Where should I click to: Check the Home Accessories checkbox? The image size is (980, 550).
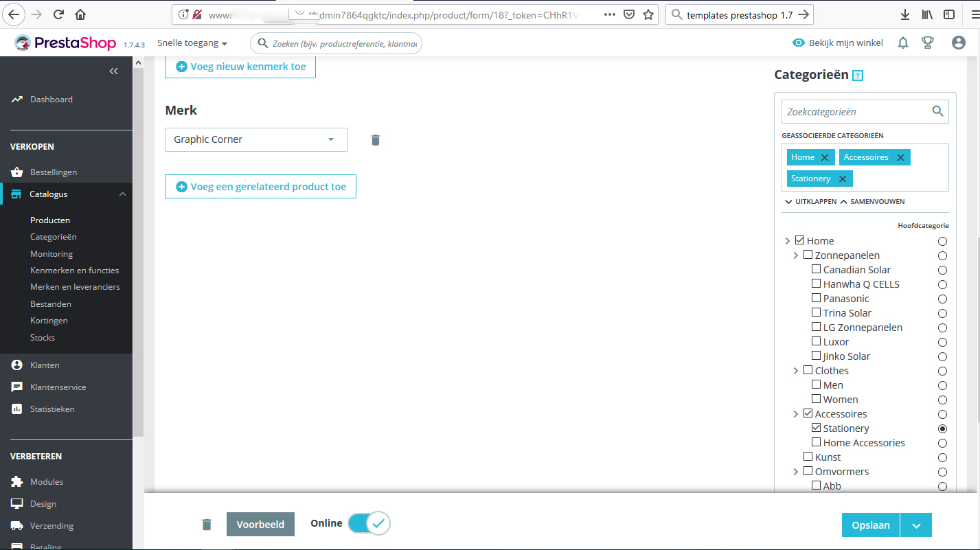pos(816,442)
